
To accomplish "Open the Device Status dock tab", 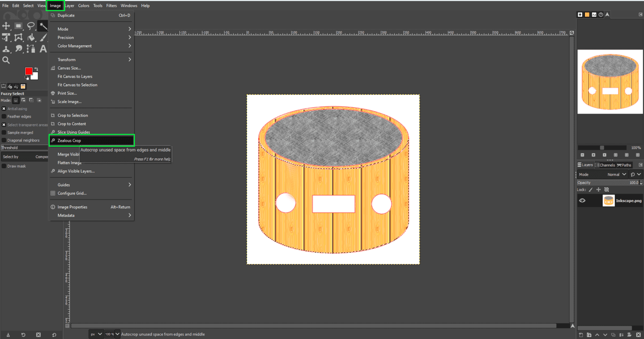I will [10, 86].
